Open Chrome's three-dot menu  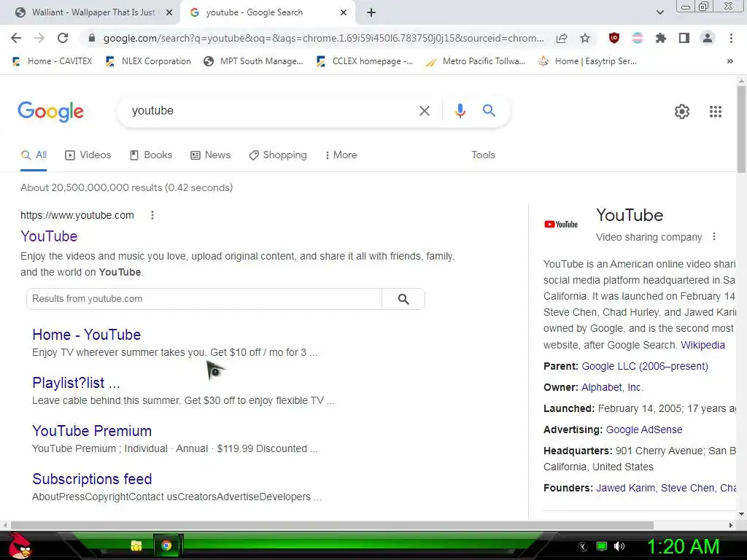731,38
